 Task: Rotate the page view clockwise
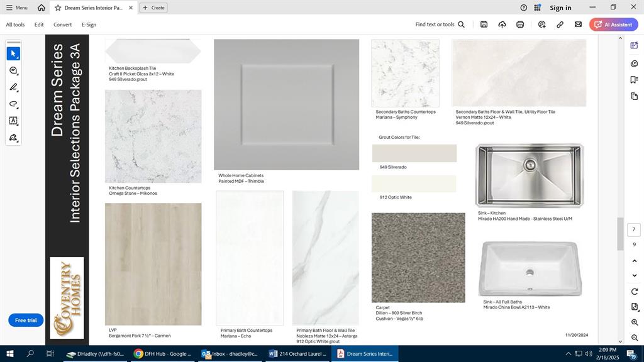point(634,292)
